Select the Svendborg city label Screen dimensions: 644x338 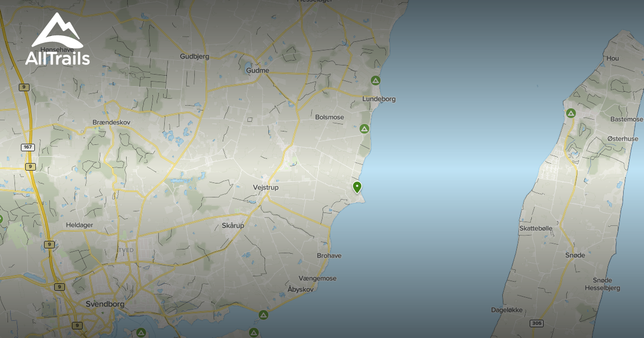click(105, 304)
